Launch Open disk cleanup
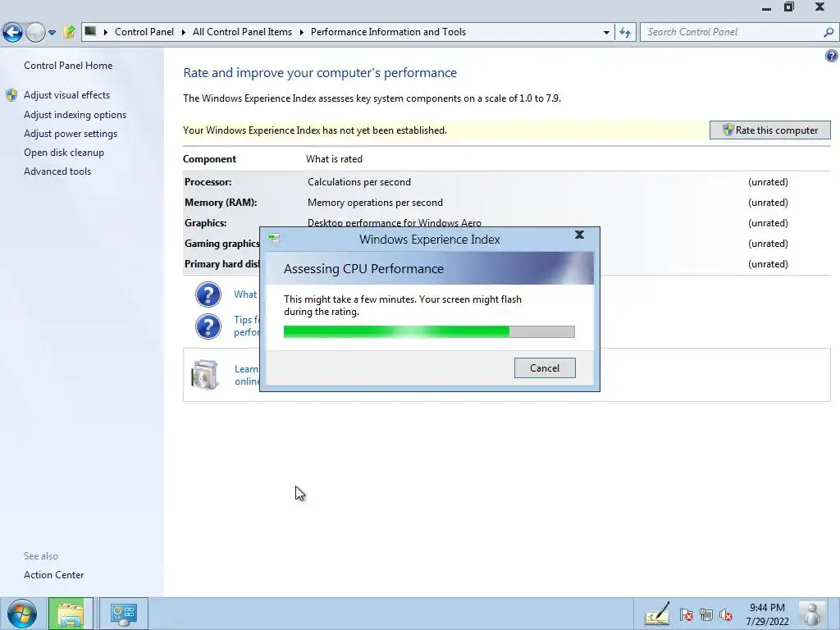This screenshot has height=630, width=840. 64,153
